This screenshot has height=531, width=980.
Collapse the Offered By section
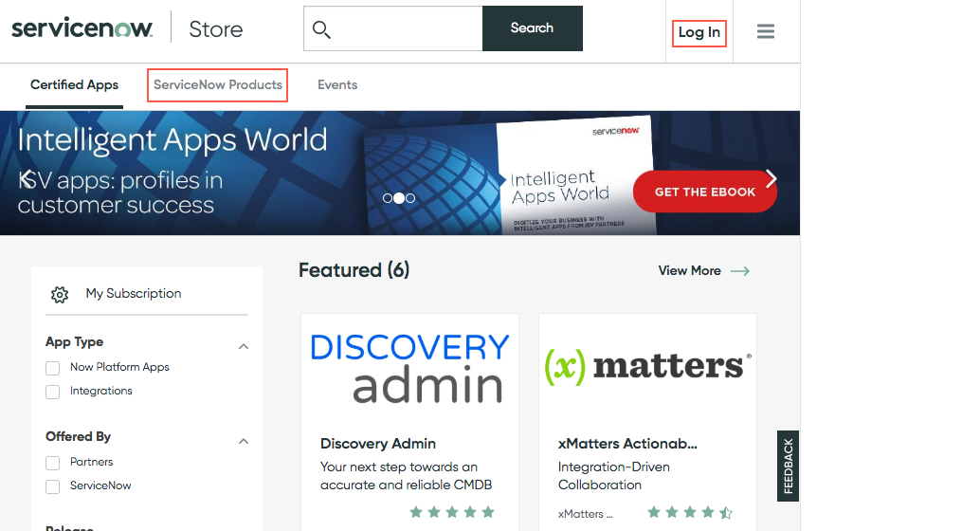click(244, 442)
